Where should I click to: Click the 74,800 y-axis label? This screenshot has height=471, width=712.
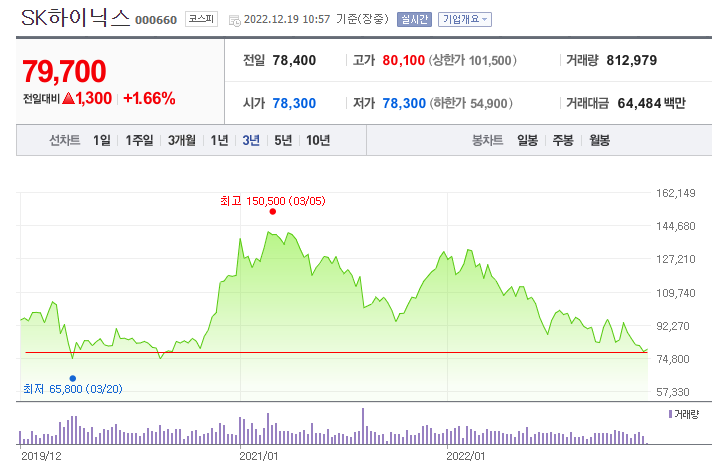click(673, 359)
